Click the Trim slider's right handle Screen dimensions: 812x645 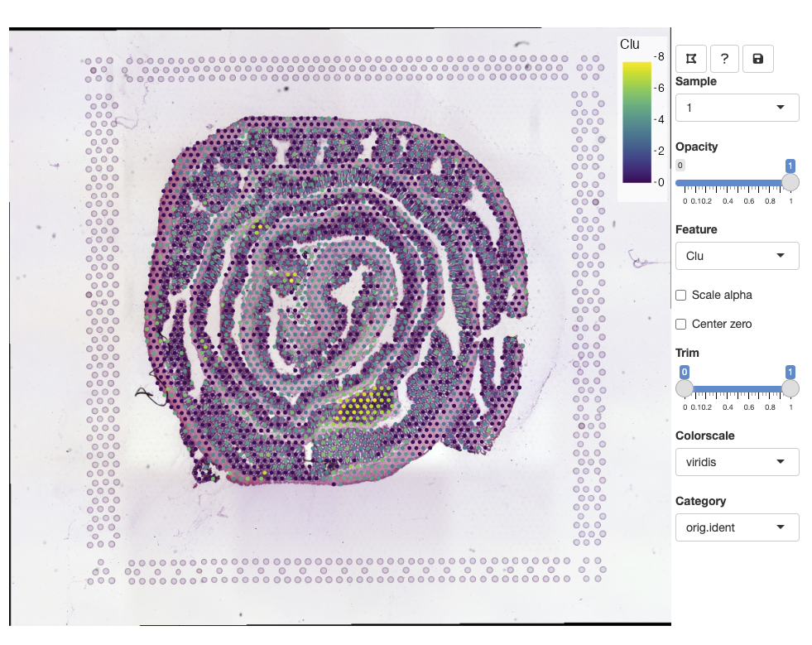[x=790, y=388]
